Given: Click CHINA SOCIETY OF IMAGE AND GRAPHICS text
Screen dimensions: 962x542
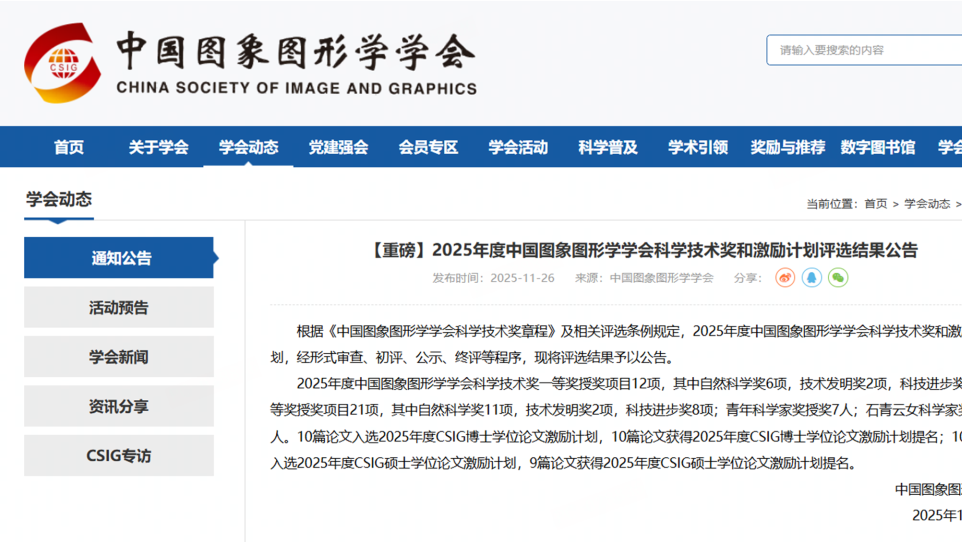Looking at the screenshot, I should tap(296, 88).
